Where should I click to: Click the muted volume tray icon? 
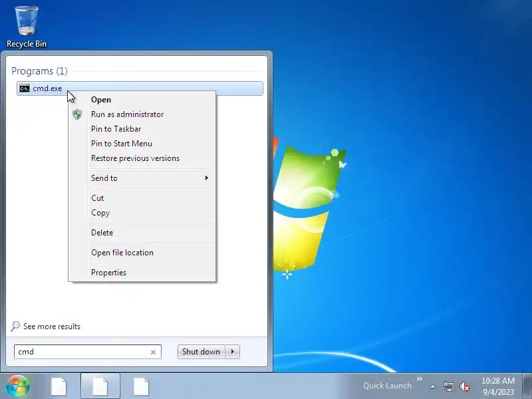click(x=465, y=386)
